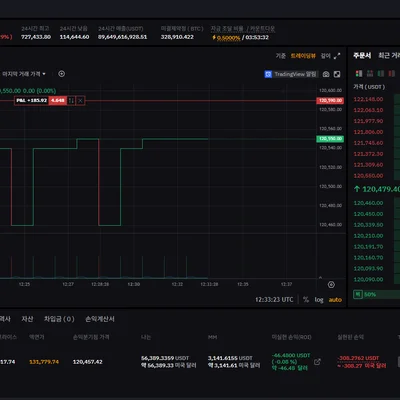Select sell-only red order book view icon
Screen dimensions: 400x400
point(392,73)
